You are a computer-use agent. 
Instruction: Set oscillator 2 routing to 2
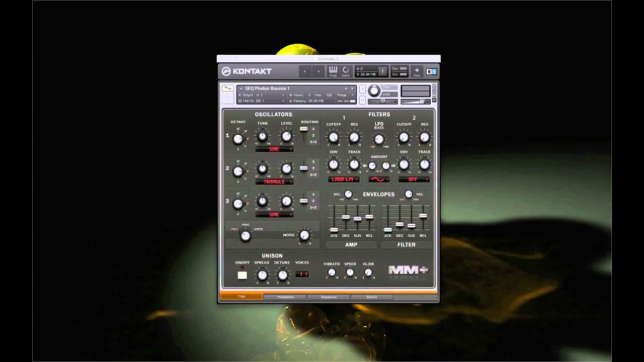313,168
